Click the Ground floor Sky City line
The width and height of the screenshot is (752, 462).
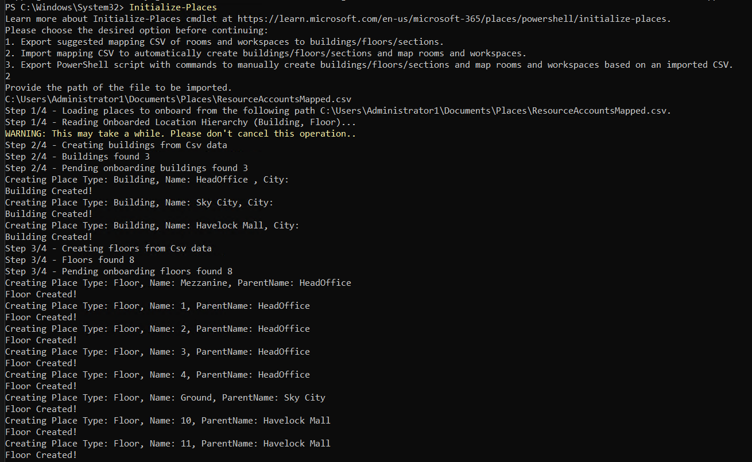[x=165, y=397]
